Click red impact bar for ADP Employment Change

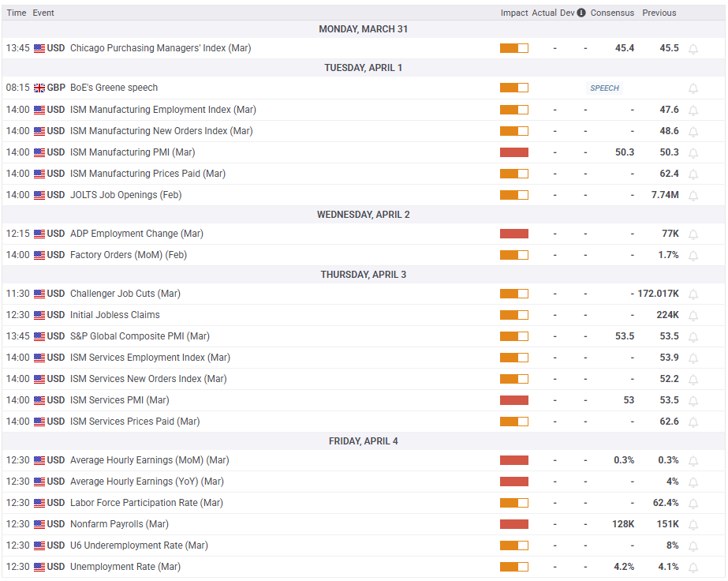(514, 234)
